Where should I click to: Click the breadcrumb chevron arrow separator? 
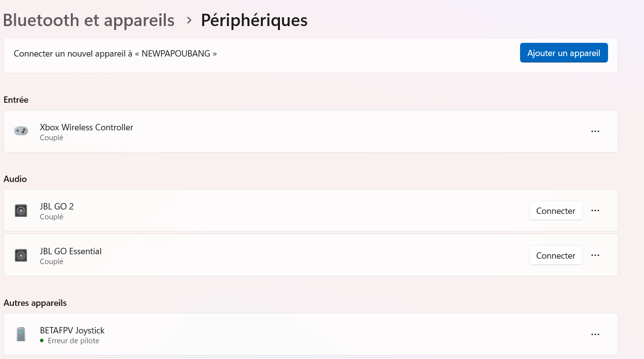[189, 20]
